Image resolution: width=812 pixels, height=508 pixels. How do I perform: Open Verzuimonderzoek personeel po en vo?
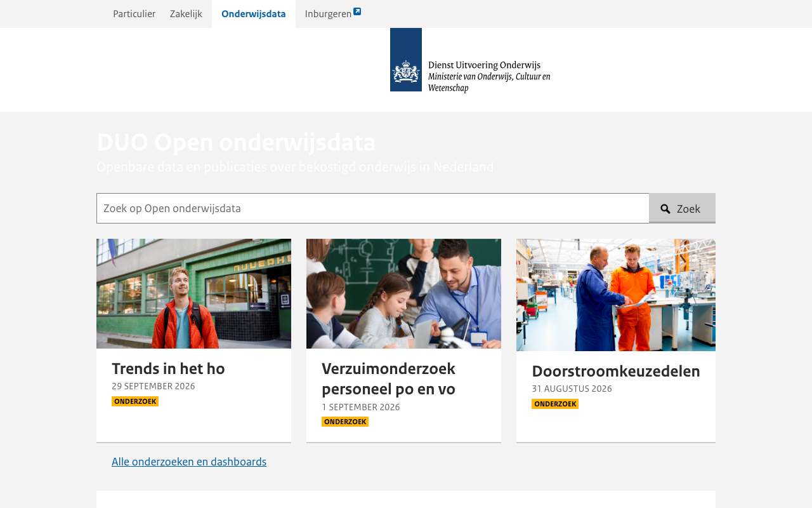(388, 379)
